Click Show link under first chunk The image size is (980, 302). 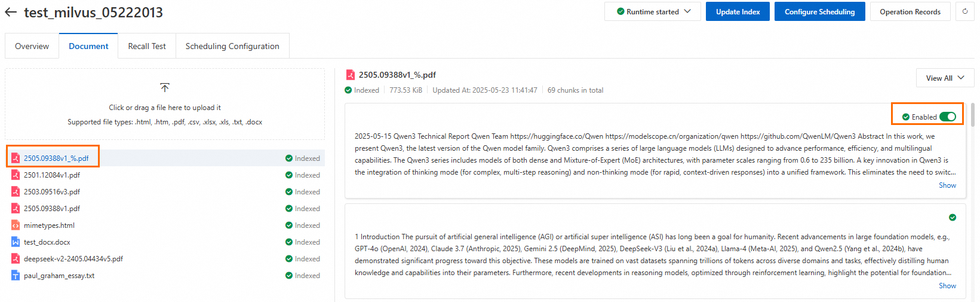tap(947, 185)
